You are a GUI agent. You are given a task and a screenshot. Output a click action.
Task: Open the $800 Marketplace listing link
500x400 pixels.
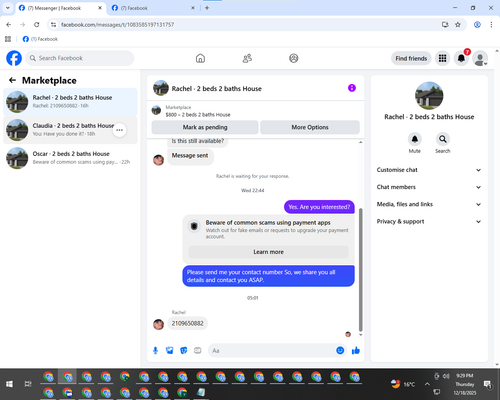point(198,115)
